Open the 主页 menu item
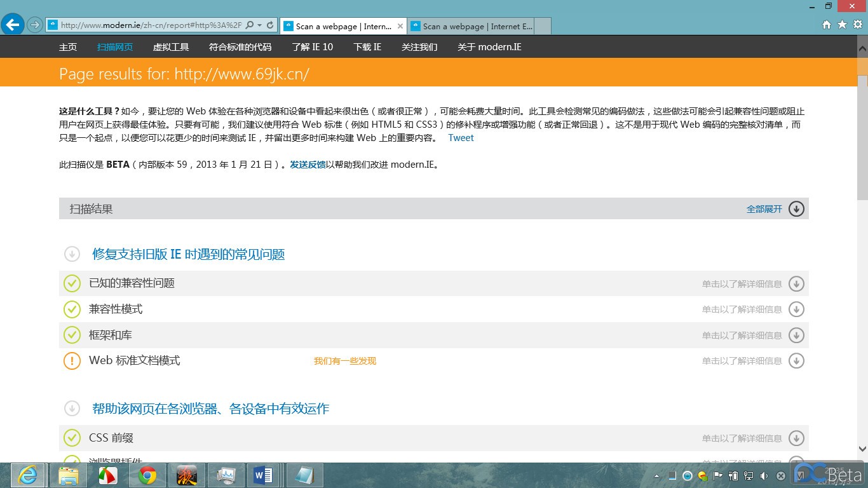This screenshot has height=488, width=868. coord(68,47)
